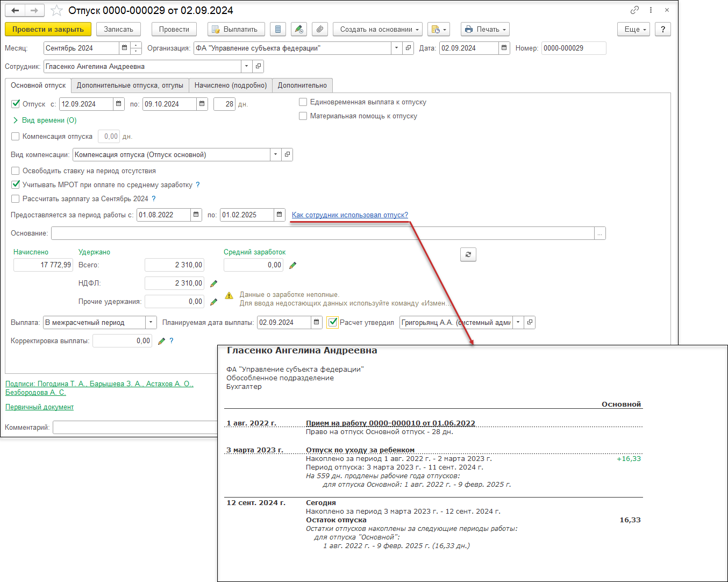728x582 pixels.
Task: Open the reports icon dropdown beside Печать
Action: (439, 29)
